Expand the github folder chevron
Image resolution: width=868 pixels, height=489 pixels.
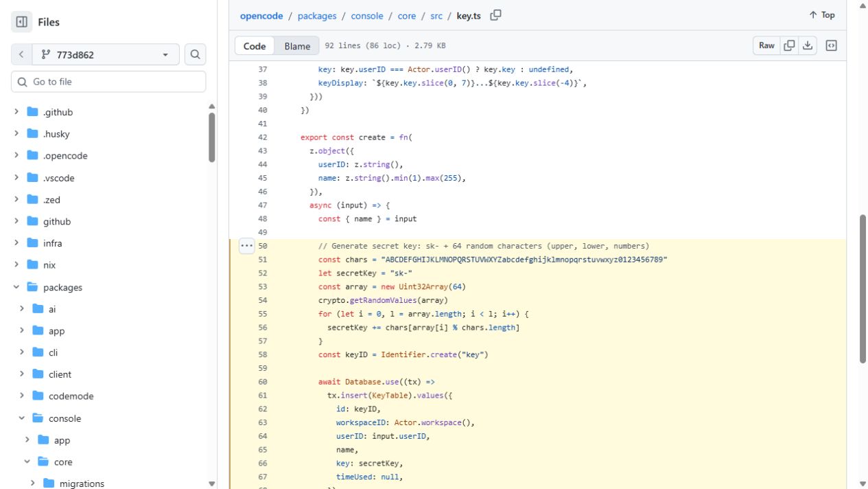coord(16,221)
